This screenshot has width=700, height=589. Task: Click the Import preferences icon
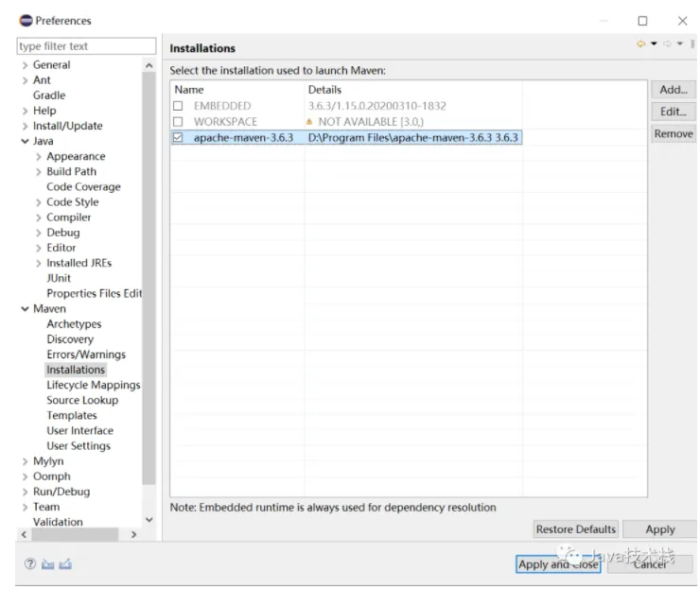(47, 564)
